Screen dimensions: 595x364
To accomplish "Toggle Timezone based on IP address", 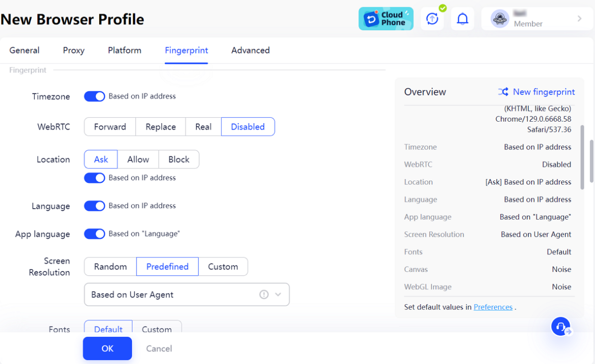I will pyautogui.click(x=95, y=97).
